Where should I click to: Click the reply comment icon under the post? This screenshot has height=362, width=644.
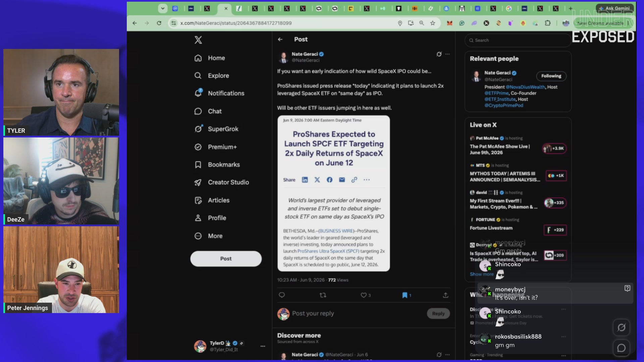[282, 295]
